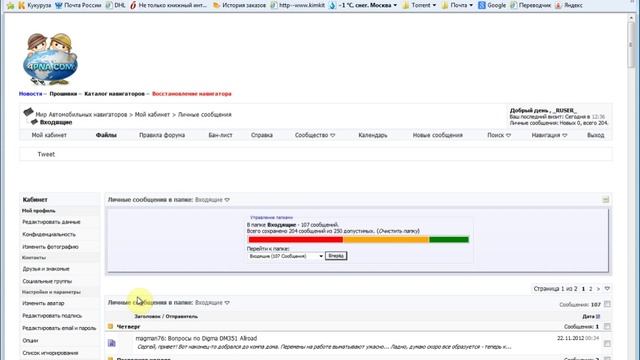The width and height of the screenshot is (640, 360).
Task: Click the storage usage color bar
Action: (x=358, y=240)
